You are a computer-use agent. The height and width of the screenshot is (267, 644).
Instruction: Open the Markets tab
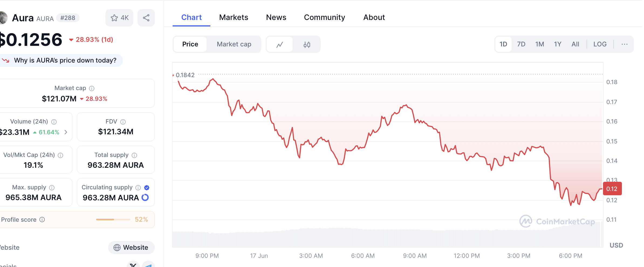pos(234,18)
